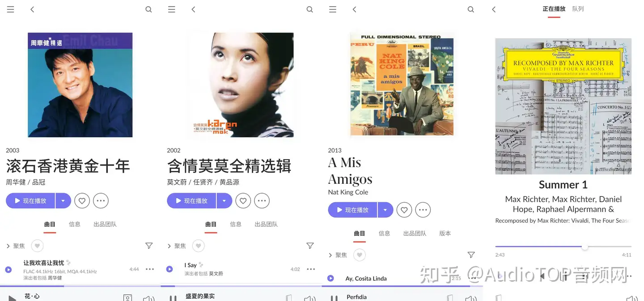Go back from Summer 1 now playing screen

click(494, 9)
